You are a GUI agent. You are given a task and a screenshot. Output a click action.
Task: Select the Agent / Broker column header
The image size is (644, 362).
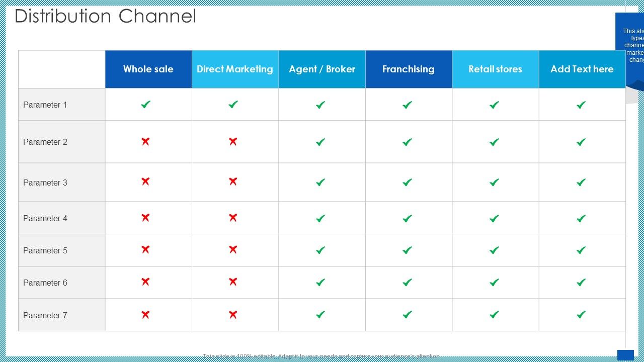322,69
